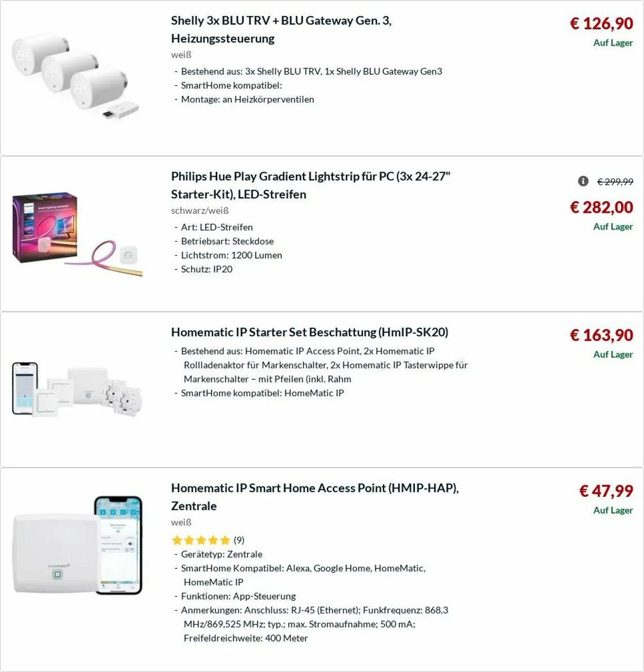The width and height of the screenshot is (644, 672).
Task: Open the Homematic IP Starter Set Beschattung title
Action: tap(310, 332)
